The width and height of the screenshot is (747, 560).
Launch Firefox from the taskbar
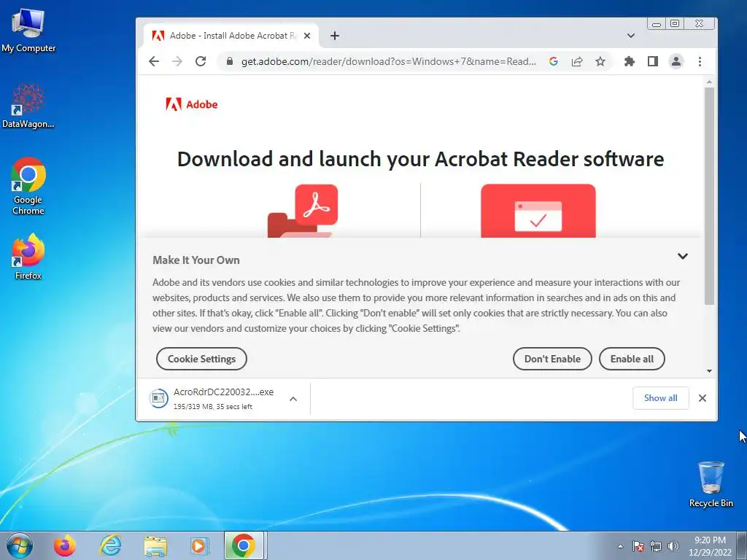[x=65, y=545]
